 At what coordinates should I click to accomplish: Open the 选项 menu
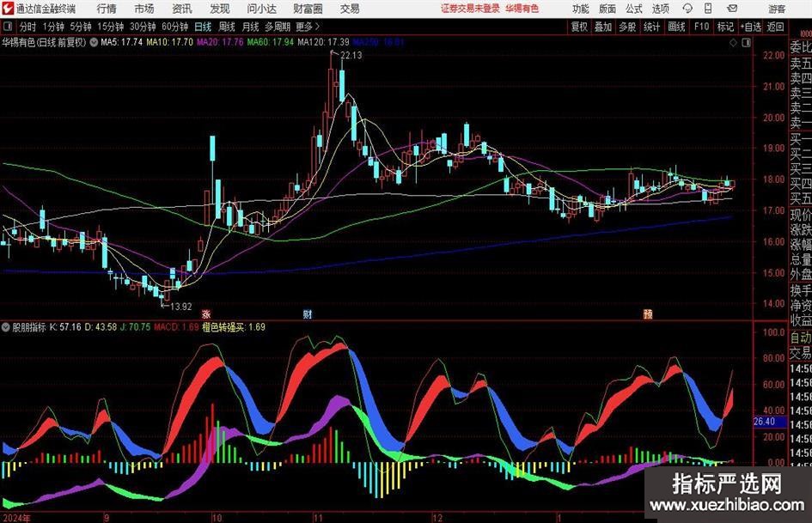tap(661, 9)
